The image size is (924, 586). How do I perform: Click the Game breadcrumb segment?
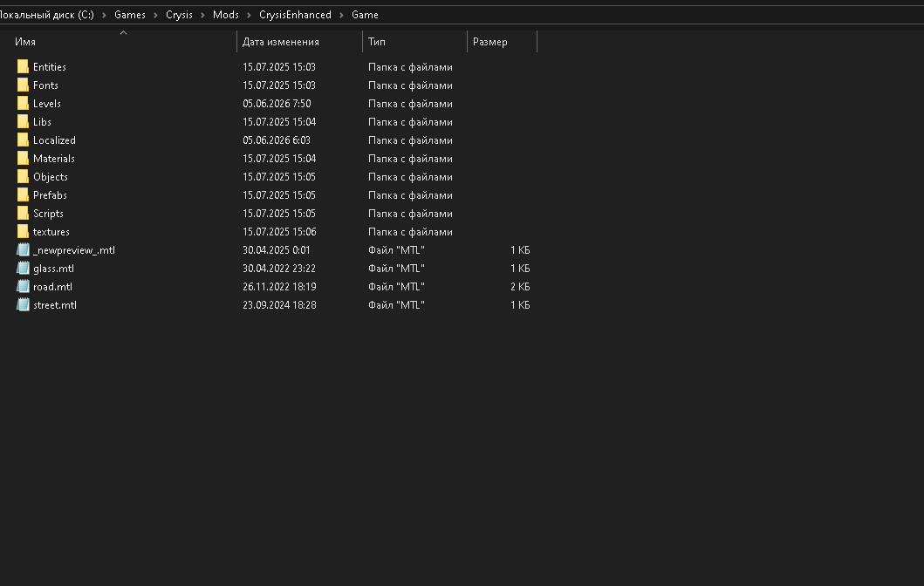point(365,15)
